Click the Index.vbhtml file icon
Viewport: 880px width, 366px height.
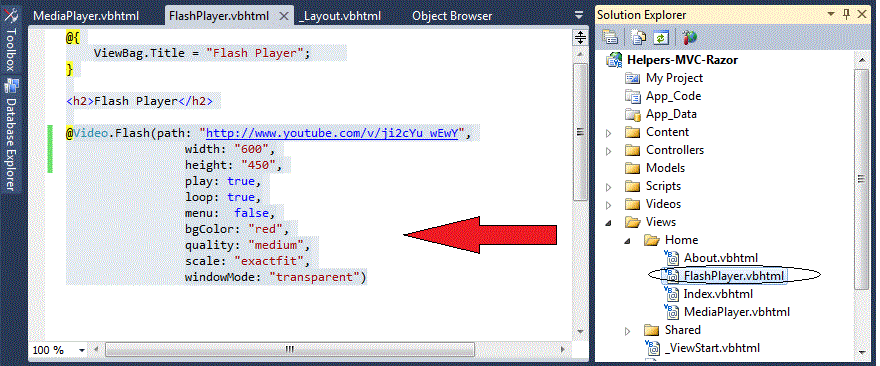(x=671, y=294)
